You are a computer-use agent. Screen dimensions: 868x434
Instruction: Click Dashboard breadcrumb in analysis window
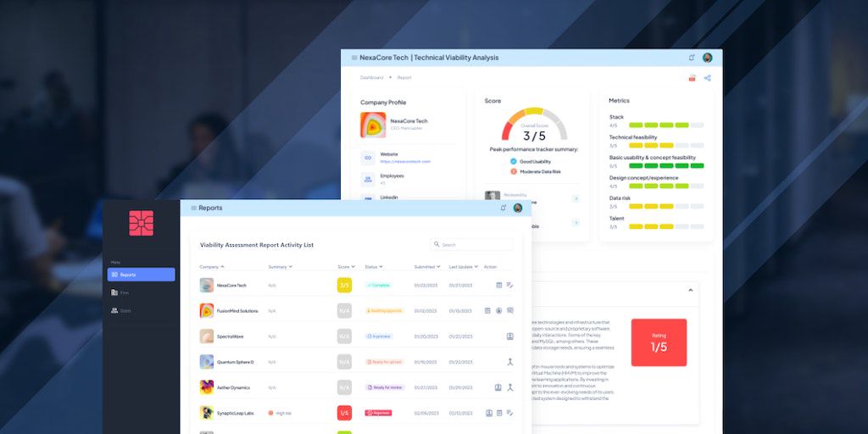pos(371,77)
